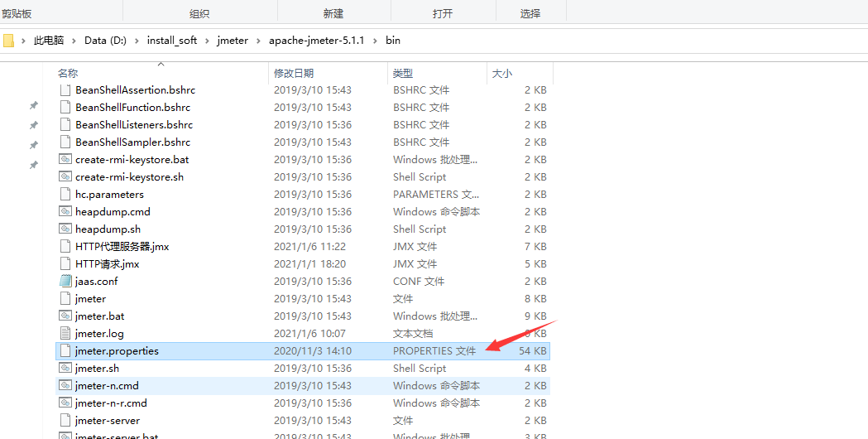Screen dimensions: 868x439
Task: Click the HTTP请求.jmx file icon
Action: pyautogui.click(x=65, y=264)
